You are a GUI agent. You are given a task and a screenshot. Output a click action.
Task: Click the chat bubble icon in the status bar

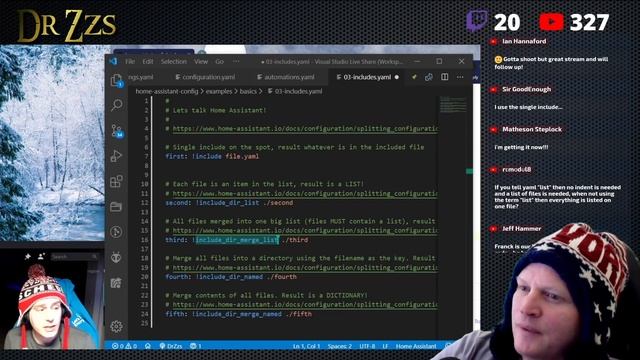point(196,346)
